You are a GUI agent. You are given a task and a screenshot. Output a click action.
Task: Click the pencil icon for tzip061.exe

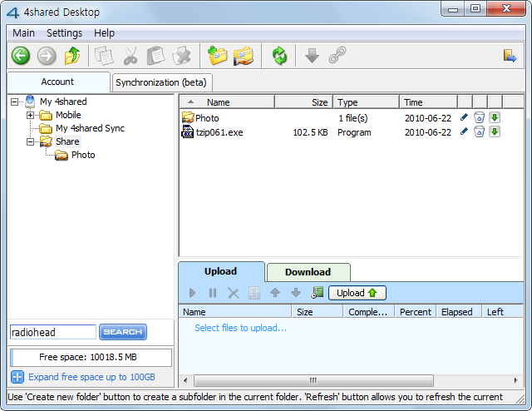[x=464, y=131]
